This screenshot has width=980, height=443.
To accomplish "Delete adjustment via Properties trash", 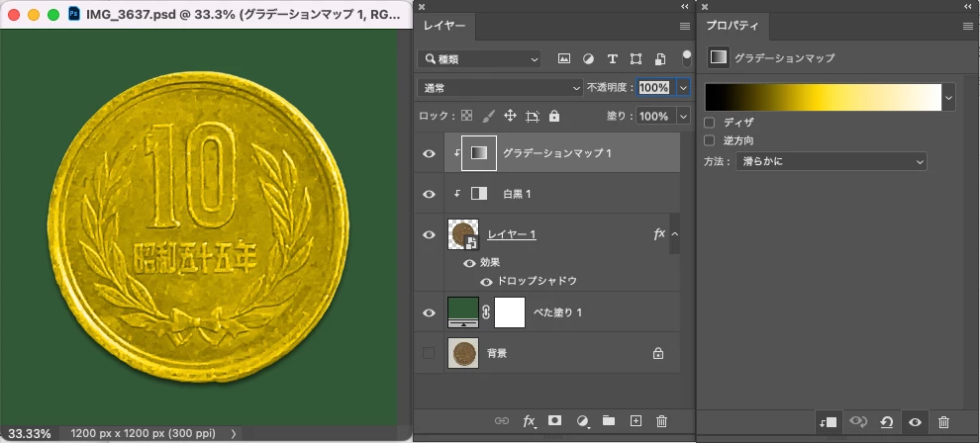I will click(944, 422).
